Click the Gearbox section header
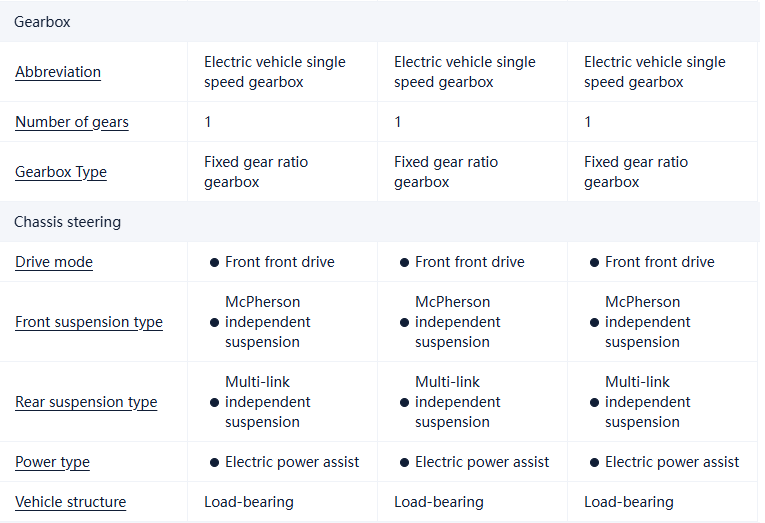765x523 pixels. click(42, 22)
